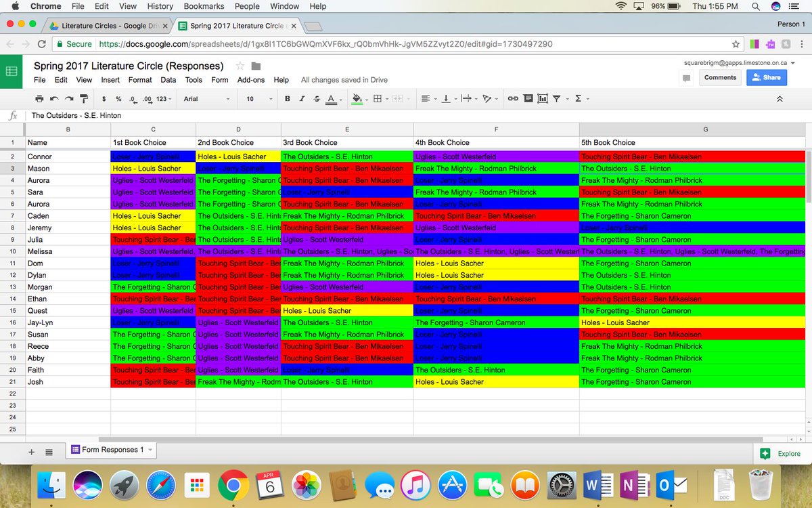Open the 123 number formats dropdown
The width and height of the screenshot is (812, 508).
163,99
